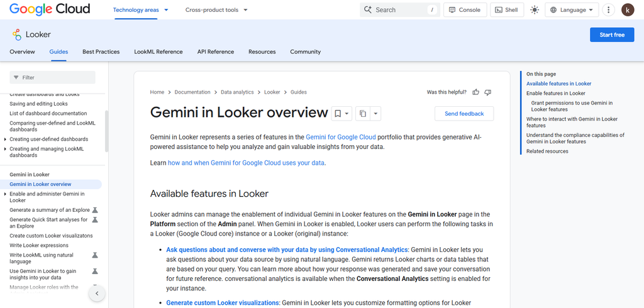
Task: Click the Search input field
Action: coord(399,10)
